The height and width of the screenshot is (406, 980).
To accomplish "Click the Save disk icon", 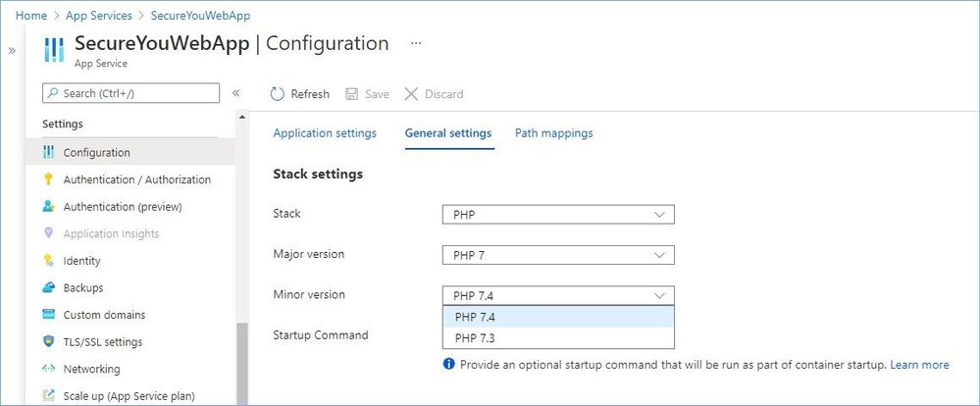I will click(351, 94).
